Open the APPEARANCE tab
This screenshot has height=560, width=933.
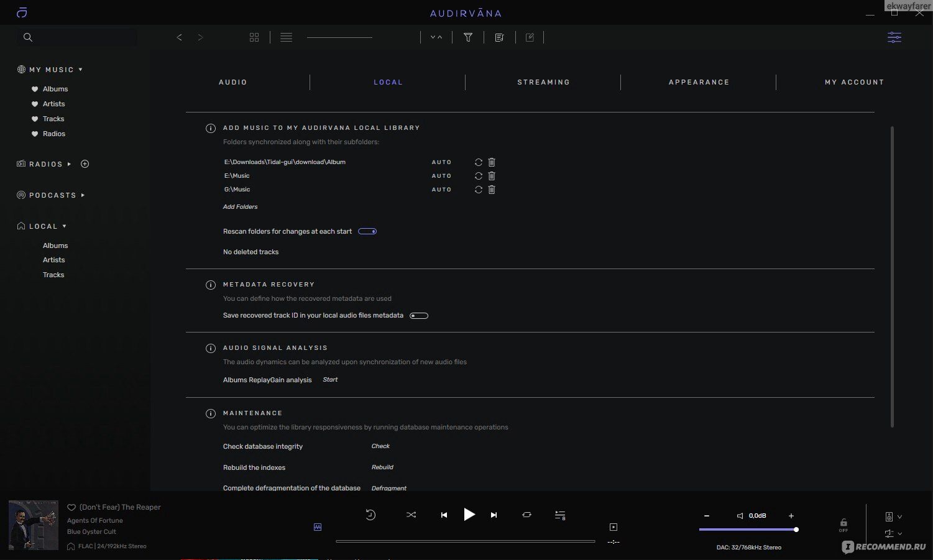[699, 82]
